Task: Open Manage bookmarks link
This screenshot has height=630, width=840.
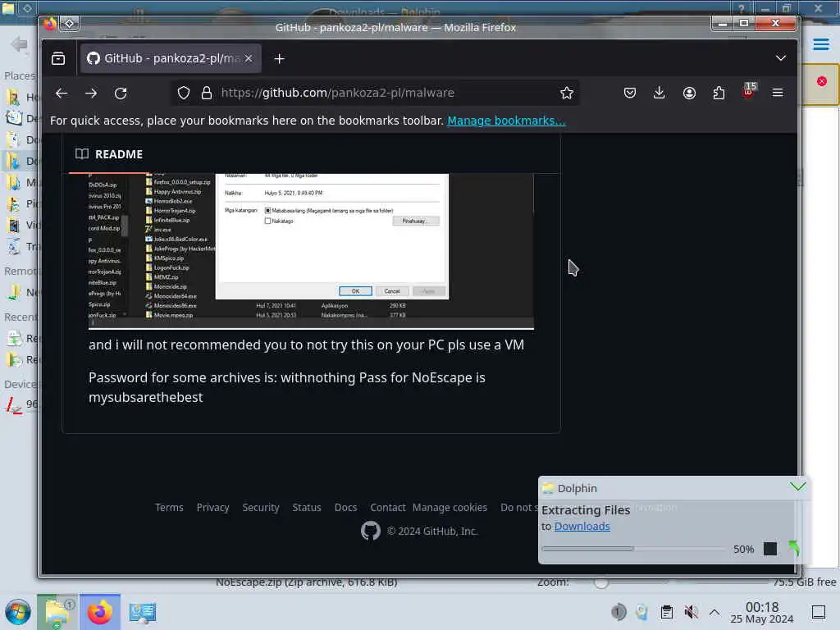Action: pyautogui.click(x=506, y=121)
